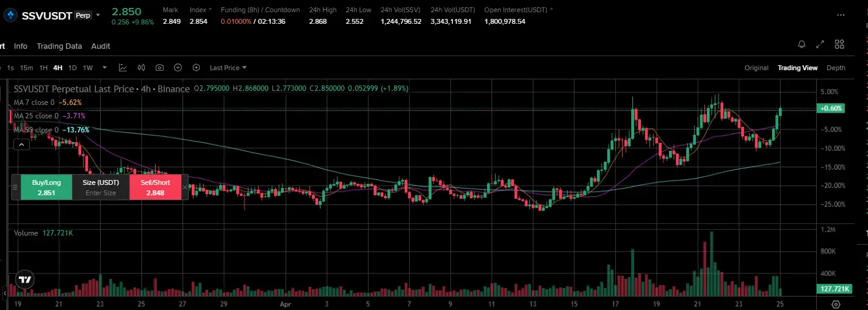868x310 pixels.
Task: Click the 2.850 last price header
Action: tap(126, 12)
